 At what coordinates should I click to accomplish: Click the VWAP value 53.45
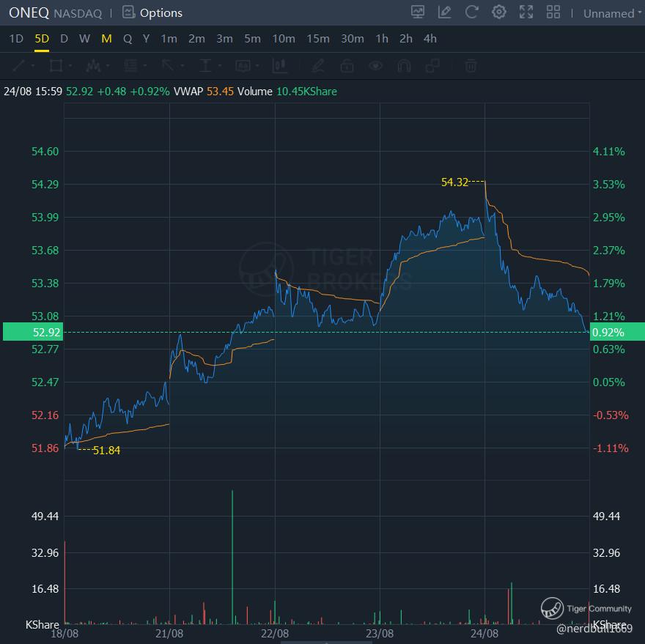tap(220, 92)
